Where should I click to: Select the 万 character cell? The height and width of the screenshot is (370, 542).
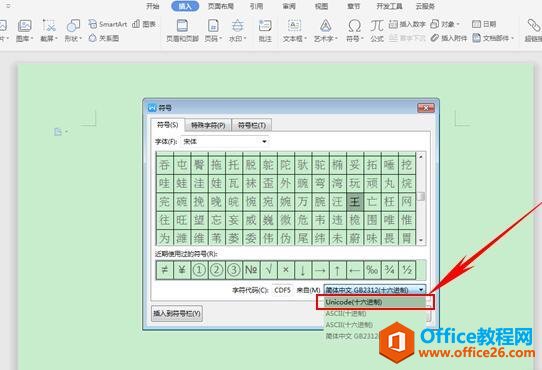click(303, 202)
